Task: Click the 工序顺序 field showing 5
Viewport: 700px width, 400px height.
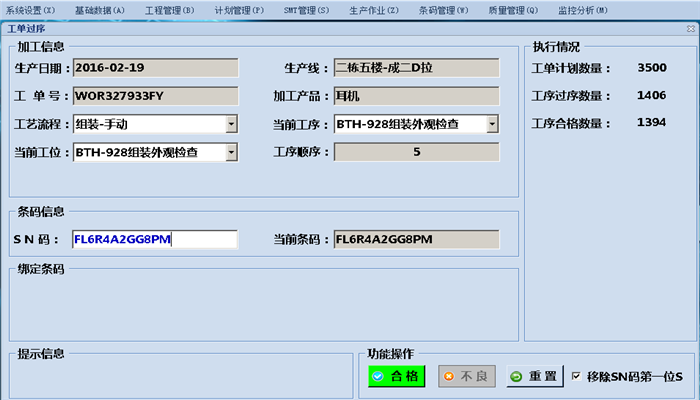Action: pyautogui.click(x=417, y=152)
